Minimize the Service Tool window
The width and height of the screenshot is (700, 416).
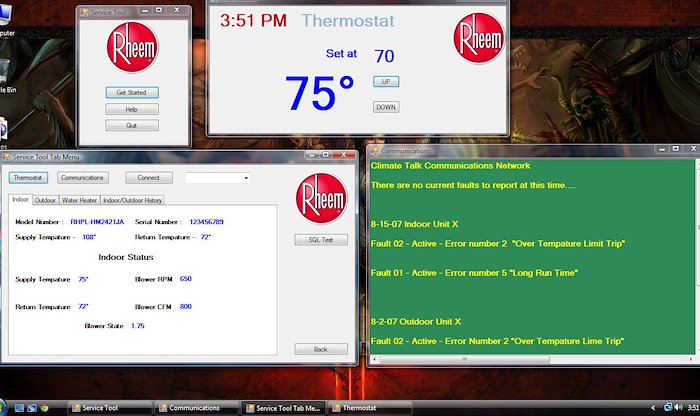(145, 10)
